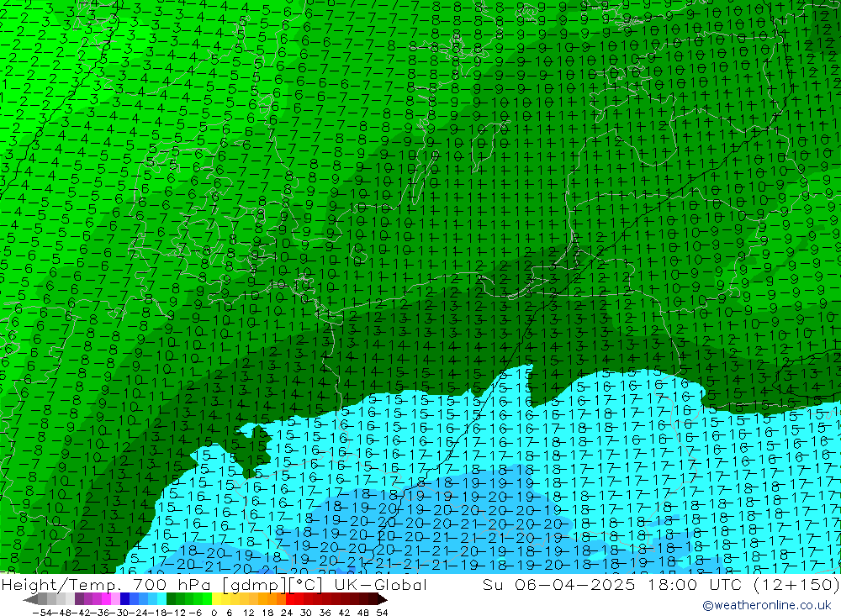Click the '(12+150)' forecast offset label
Viewport: 841px width, 616px height.
tap(796, 585)
